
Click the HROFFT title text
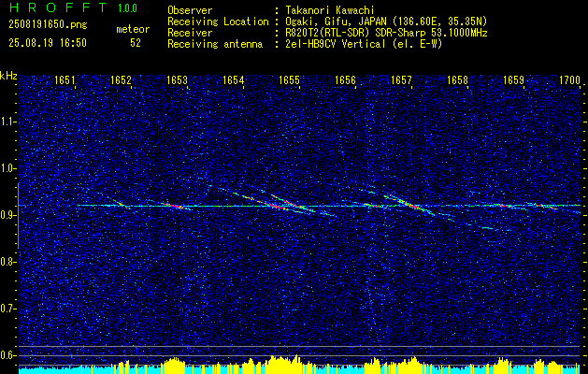tap(58, 7)
